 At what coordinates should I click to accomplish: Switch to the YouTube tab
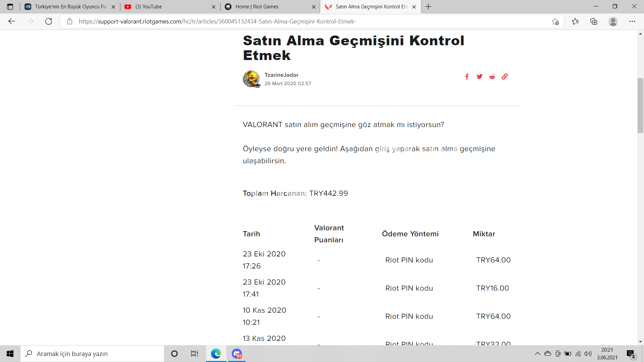pyautogui.click(x=169, y=7)
